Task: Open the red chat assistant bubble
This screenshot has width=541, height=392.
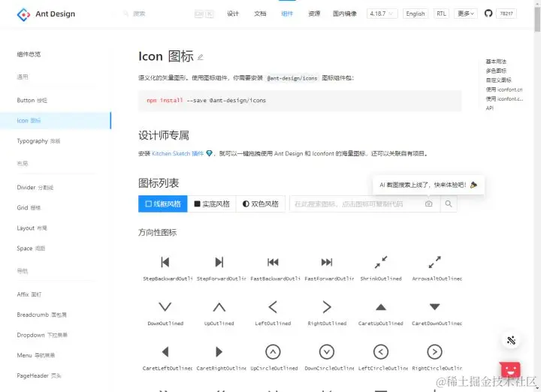Action: pyautogui.click(x=510, y=371)
